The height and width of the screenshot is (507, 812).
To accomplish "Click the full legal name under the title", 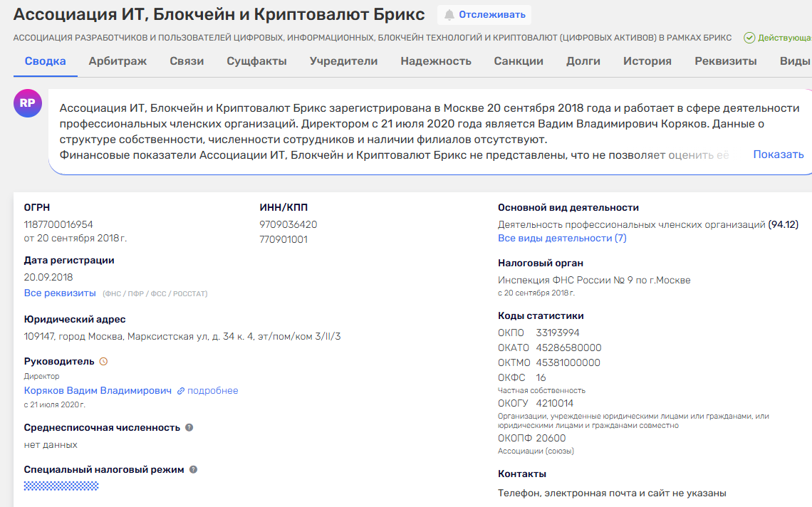I will click(373, 38).
